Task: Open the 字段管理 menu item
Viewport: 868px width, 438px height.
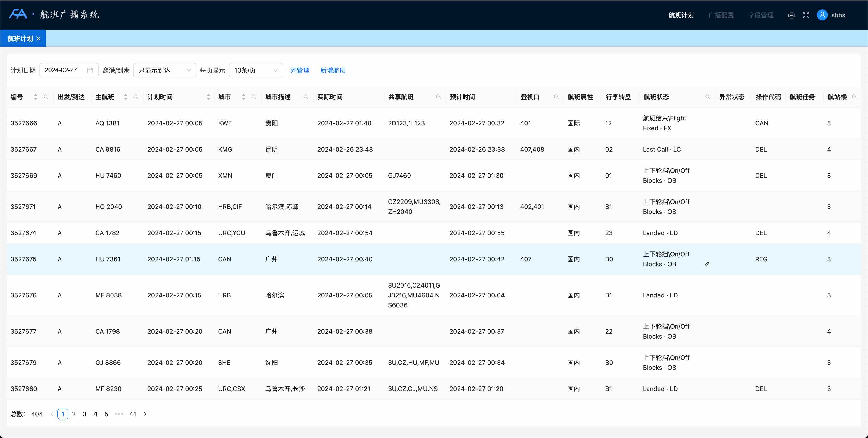Action: [x=760, y=15]
